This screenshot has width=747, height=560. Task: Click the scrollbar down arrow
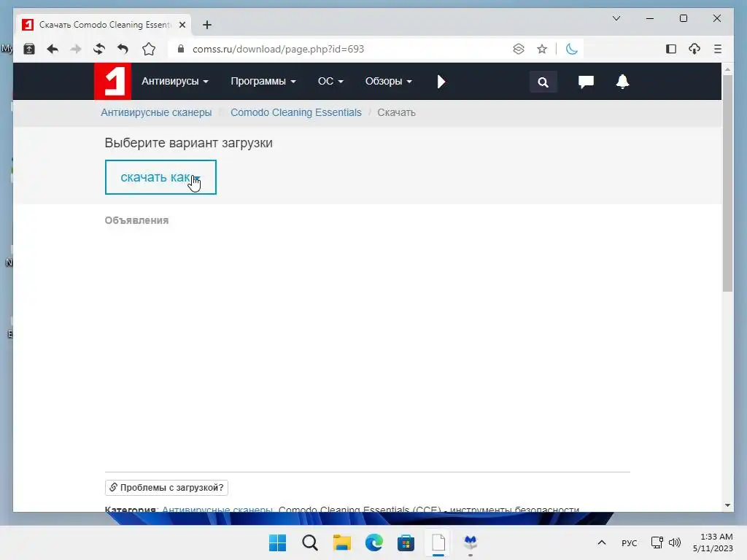[x=727, y=505]
